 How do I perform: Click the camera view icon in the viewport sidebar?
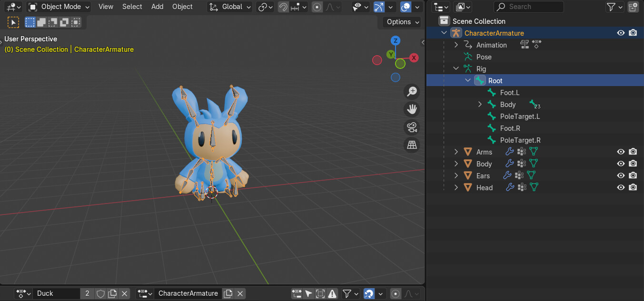click(x=411, y=127)
